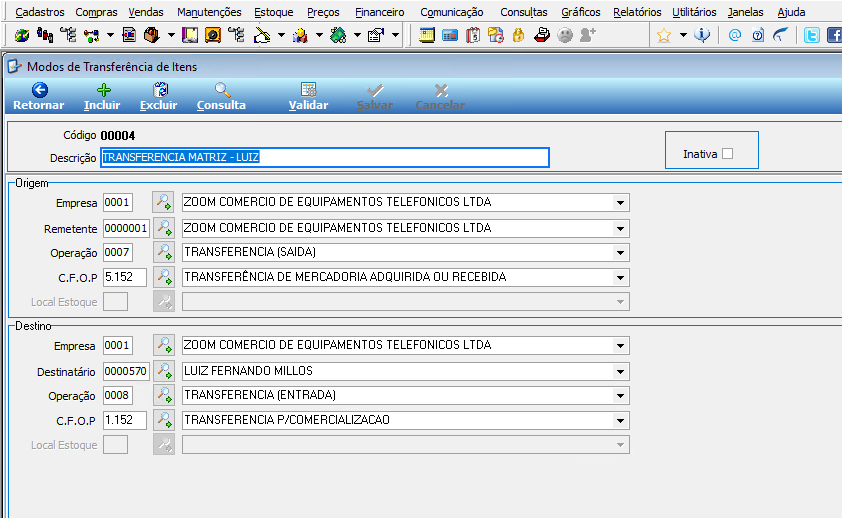The height and width of the screenshot is (518, 842).
Task: Open the Facebook icon in toolbar
Action: point(834,35)
